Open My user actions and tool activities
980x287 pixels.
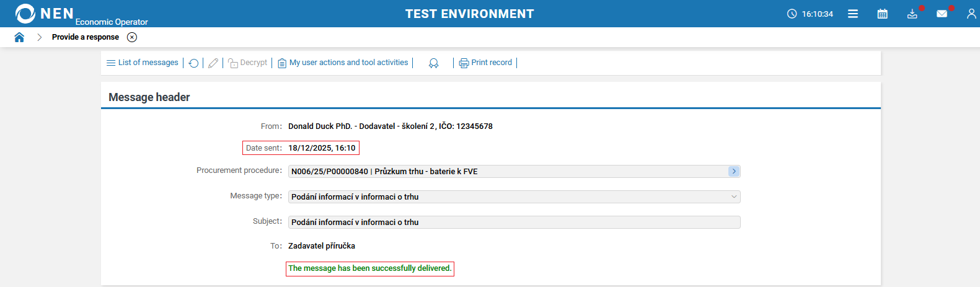click(343, 63)
